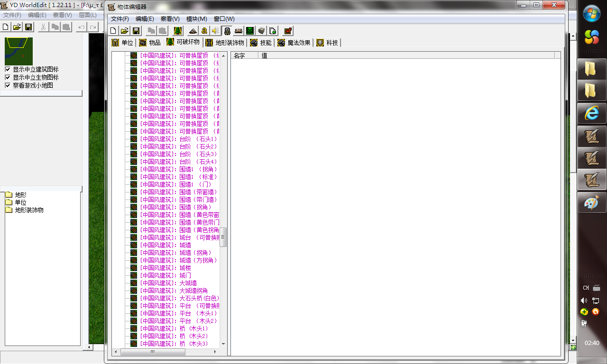Open Sound editor via speaker icon
Viewport: 607px width, 364px height.
click(216, 31)
